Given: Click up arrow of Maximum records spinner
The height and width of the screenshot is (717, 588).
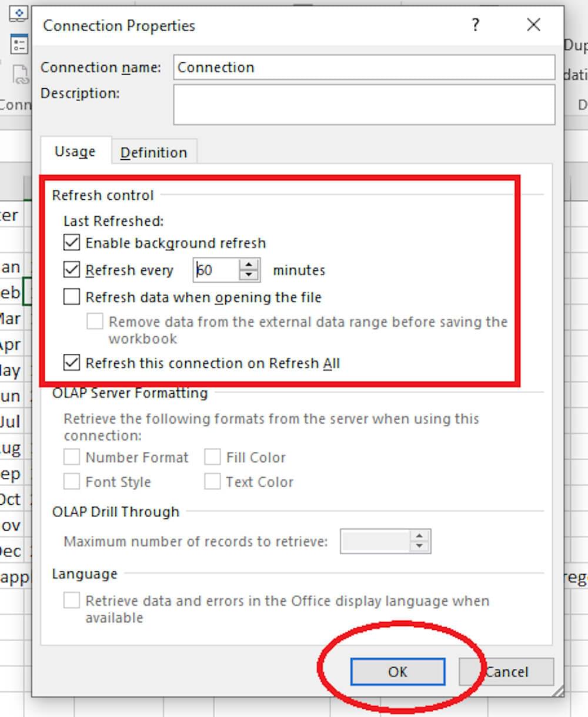Looking at the screenshot, I should click(419, 536).
